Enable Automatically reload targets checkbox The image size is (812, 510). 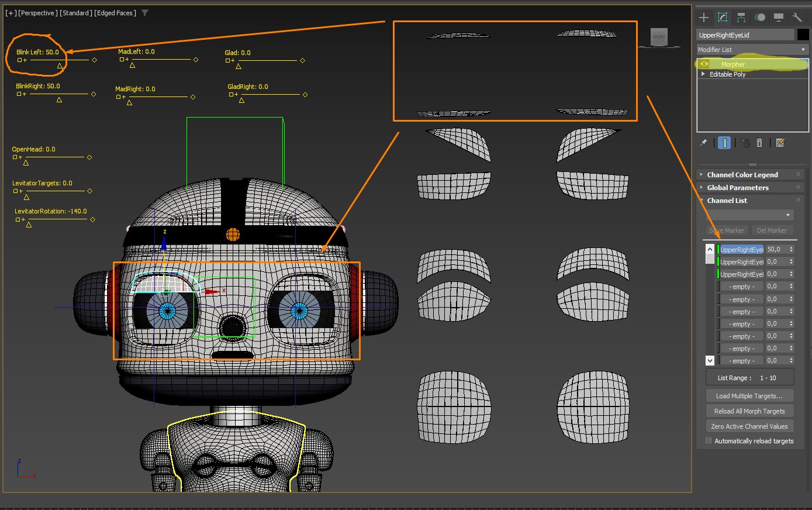709,441
